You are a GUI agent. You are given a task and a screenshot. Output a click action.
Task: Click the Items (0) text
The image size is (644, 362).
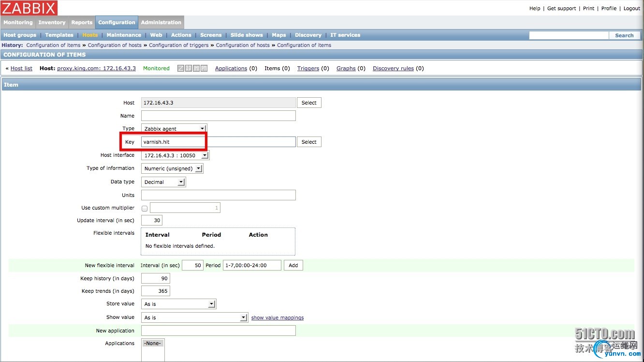click(277, 69)
